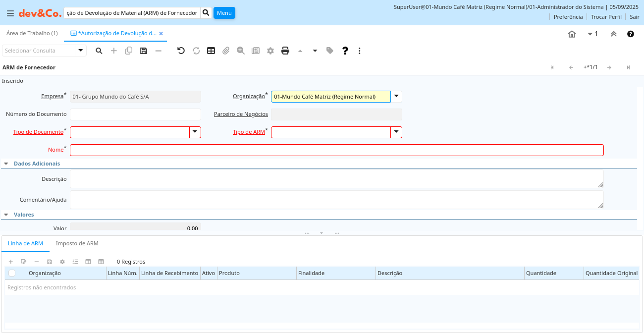Open the vertical three-dots more menu

tap(360, 51)
